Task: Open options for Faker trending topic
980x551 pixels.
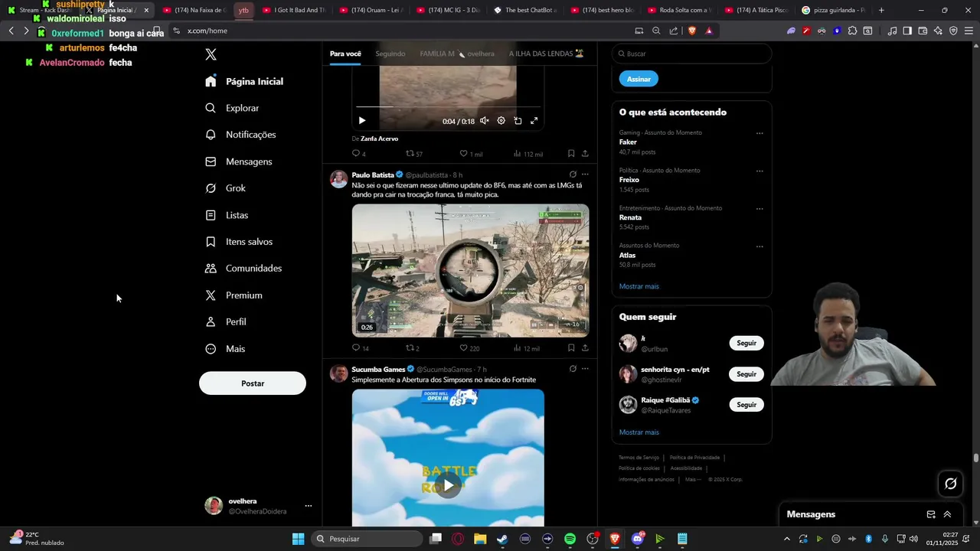Action: point(759,133)
